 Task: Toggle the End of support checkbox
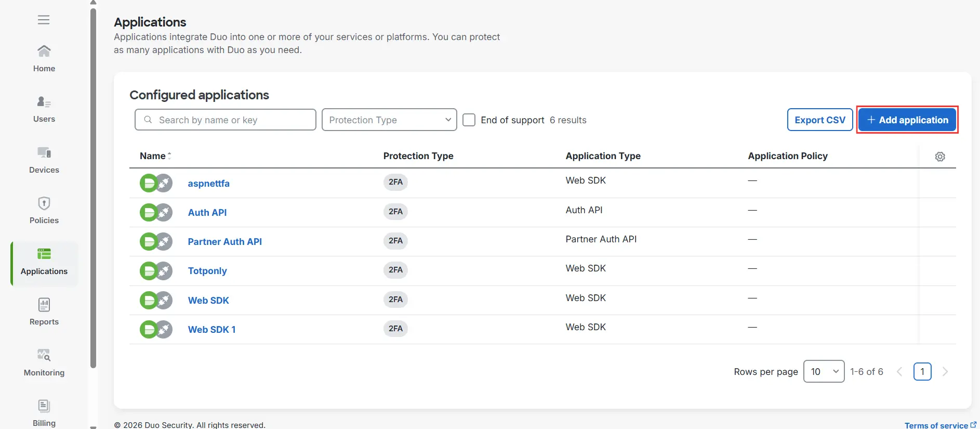click(469, 120)
